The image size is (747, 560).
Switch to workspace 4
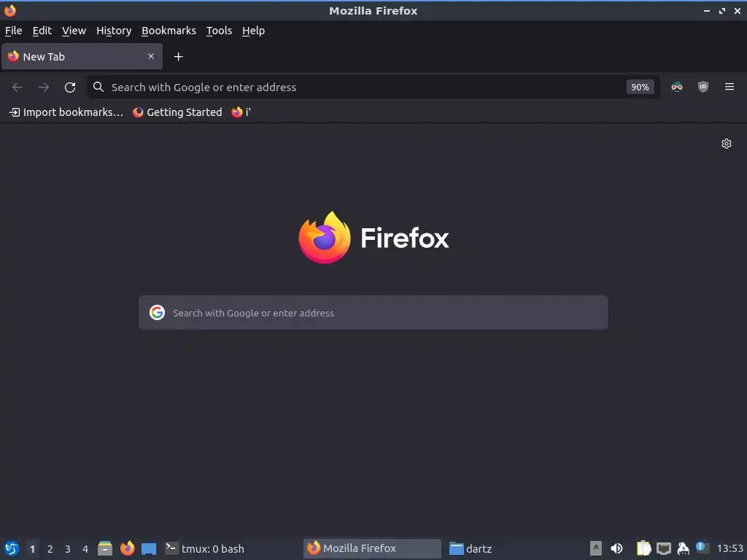click(x=85, y=548)
